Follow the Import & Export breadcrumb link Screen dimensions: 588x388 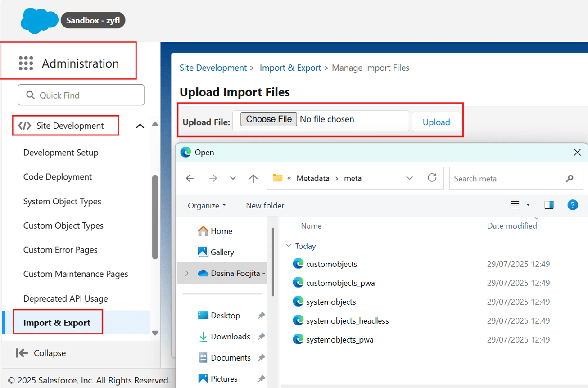[x=290, y=68]
